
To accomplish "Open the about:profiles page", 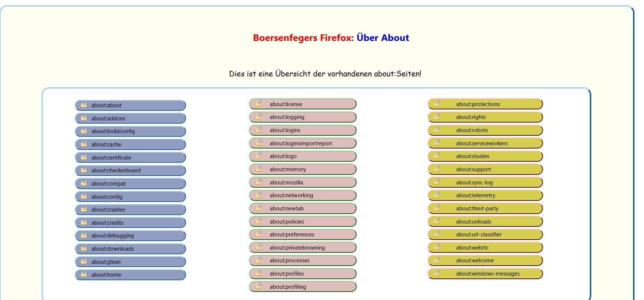I will (303, 273).
